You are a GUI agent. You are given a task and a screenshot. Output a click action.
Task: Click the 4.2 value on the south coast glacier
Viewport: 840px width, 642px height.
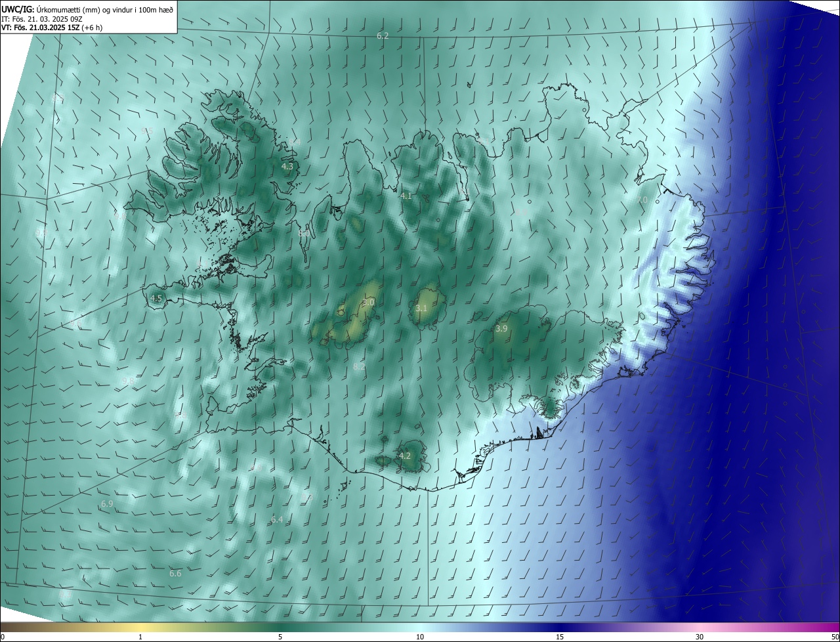(x=405, y=456)
